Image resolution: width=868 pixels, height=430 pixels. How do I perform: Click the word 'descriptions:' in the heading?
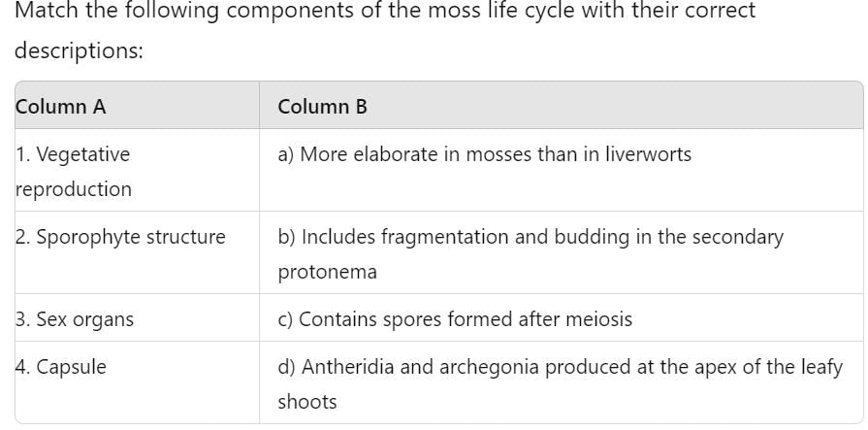pos(79,51)
